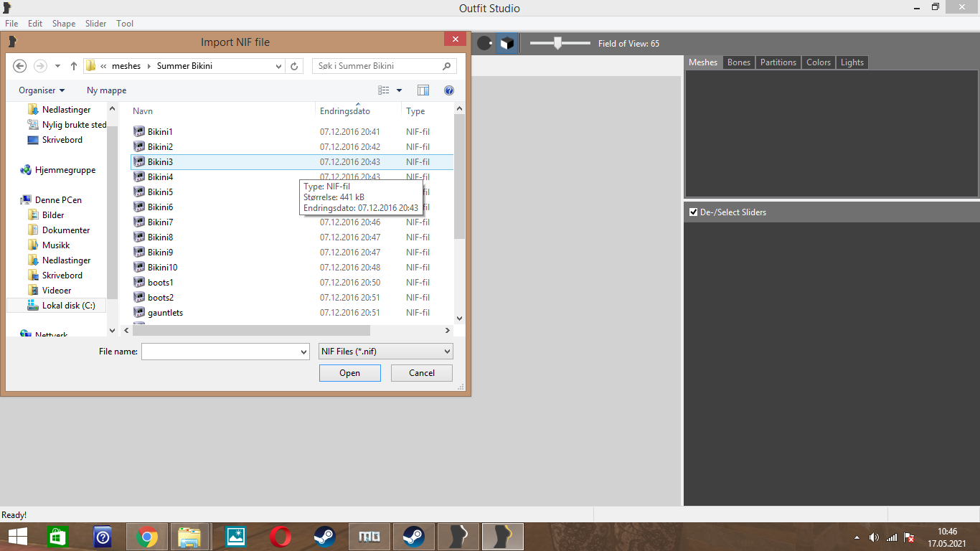
Task: Select the Bikini1 file icon
Action: point(139,132)
